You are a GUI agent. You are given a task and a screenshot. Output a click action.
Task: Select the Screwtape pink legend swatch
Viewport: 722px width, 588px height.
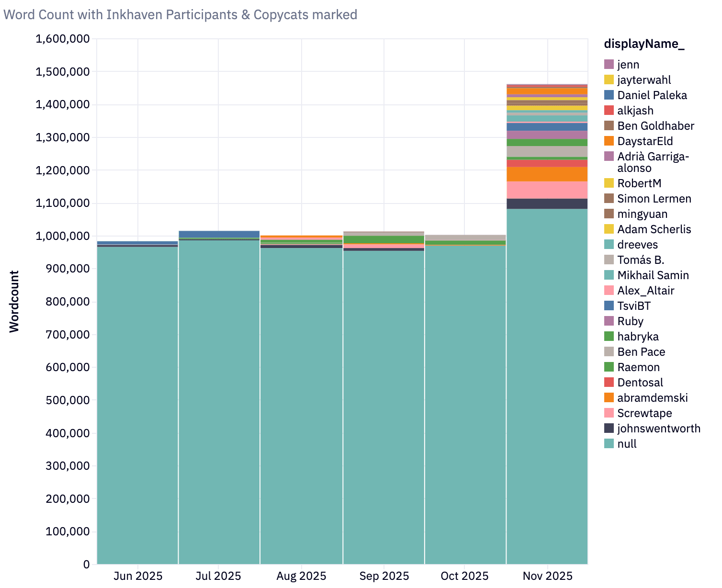click(x=609, y=413)
